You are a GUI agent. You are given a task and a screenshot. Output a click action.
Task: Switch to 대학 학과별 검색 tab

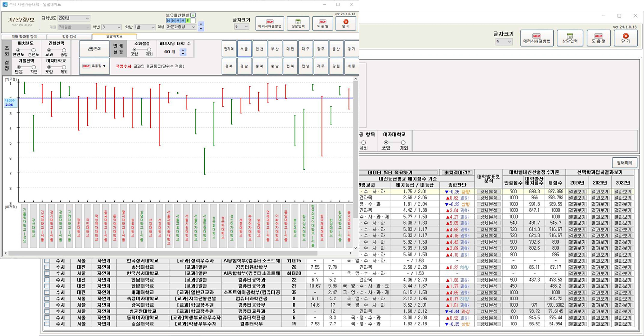[x=24, y=36]
